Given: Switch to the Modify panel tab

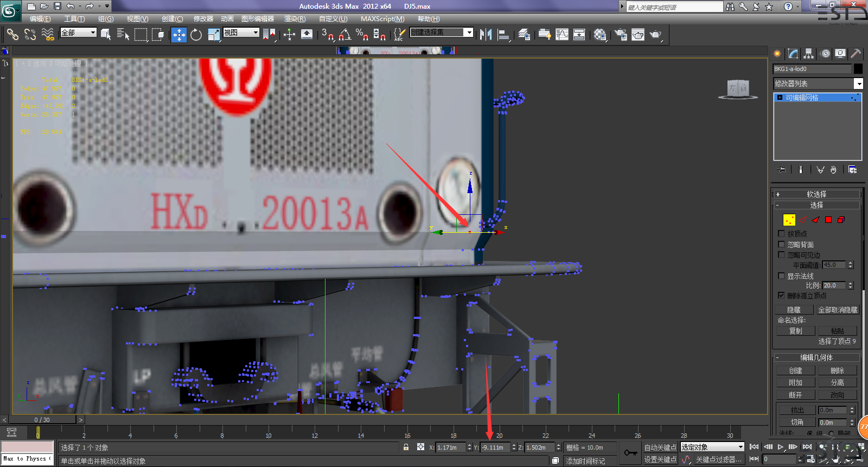Looking at the screenshot, I should (x=793, y=53).
